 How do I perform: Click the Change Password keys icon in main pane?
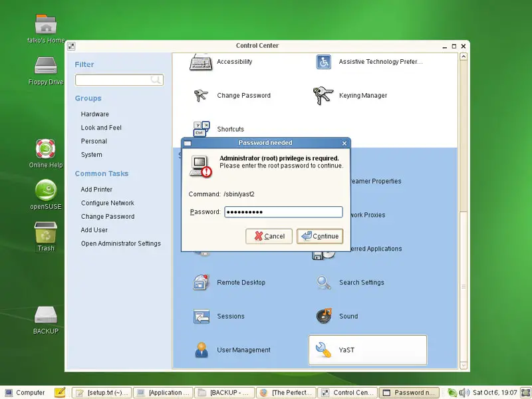(201, 95)
